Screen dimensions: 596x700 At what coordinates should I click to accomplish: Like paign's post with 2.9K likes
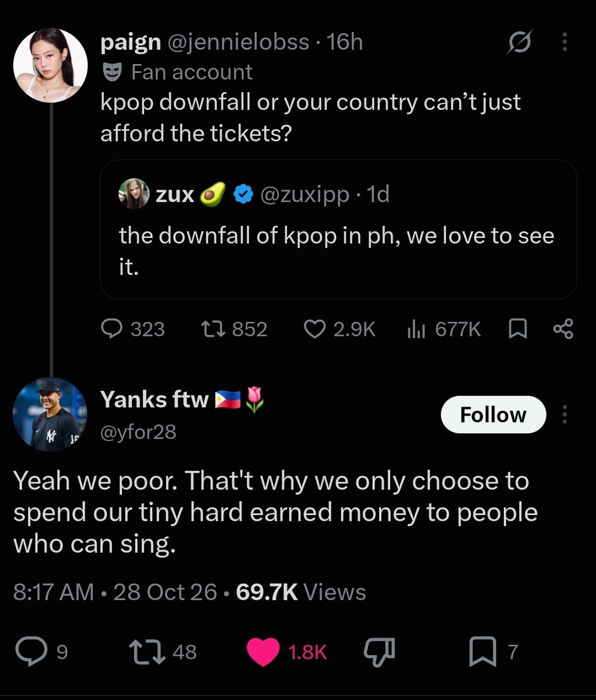340,330
